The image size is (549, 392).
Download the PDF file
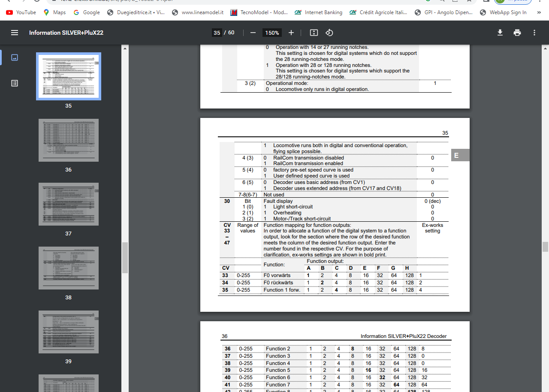[500, 33]
